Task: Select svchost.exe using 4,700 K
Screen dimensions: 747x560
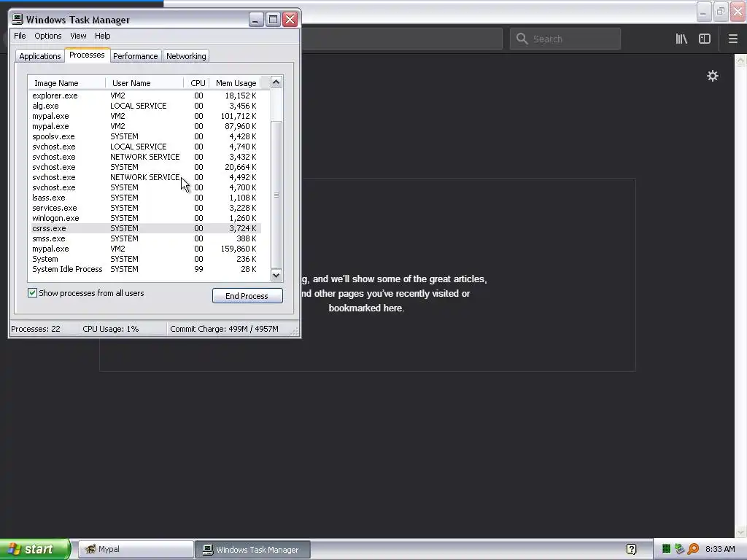Action: 145,187
